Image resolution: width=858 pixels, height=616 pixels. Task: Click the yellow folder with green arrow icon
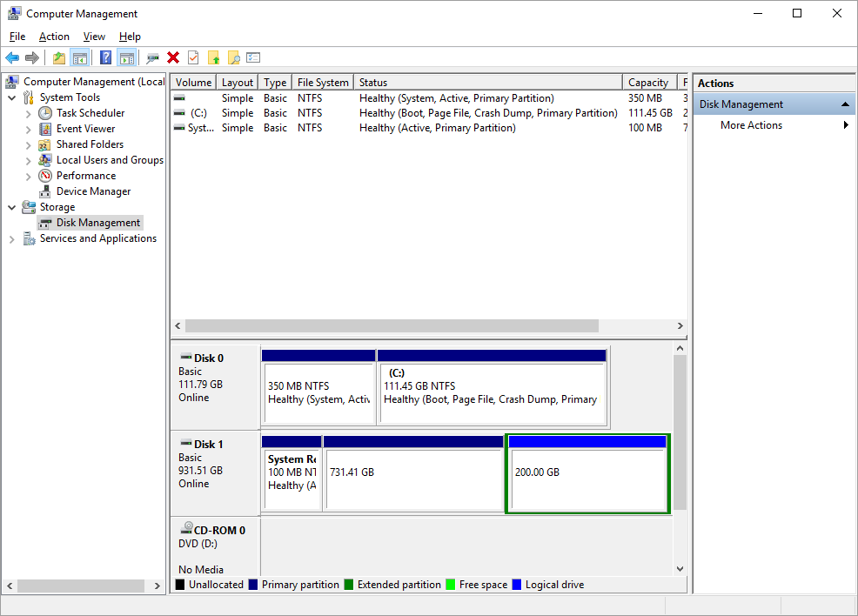tap(214, 57)
